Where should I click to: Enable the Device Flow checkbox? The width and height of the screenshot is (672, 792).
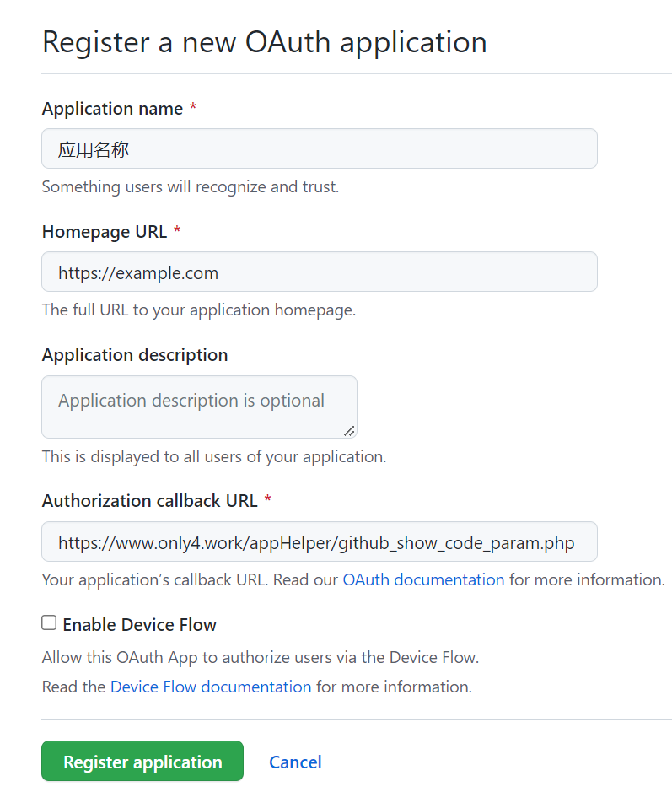50,623
